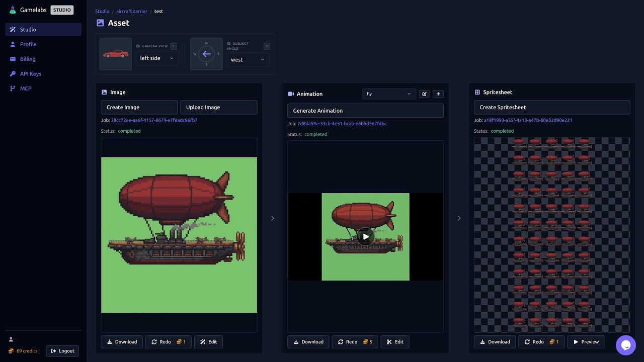Click the 69 credits indicator

point(23,350)
